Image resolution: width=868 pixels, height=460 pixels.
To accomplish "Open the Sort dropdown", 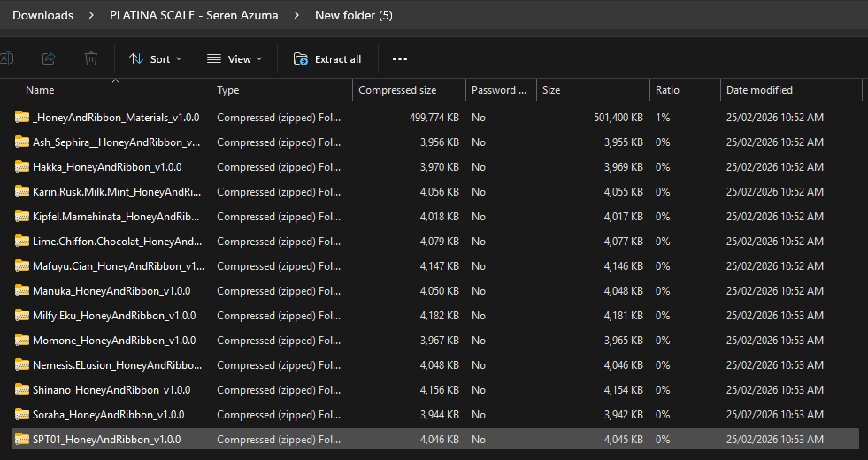I will click(x=156, y=58).
